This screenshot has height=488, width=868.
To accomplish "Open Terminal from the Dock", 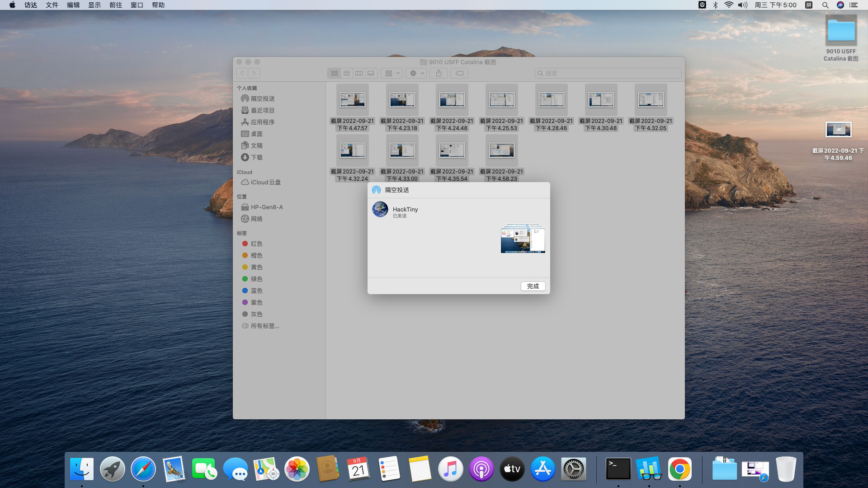I will click(618, 469).
